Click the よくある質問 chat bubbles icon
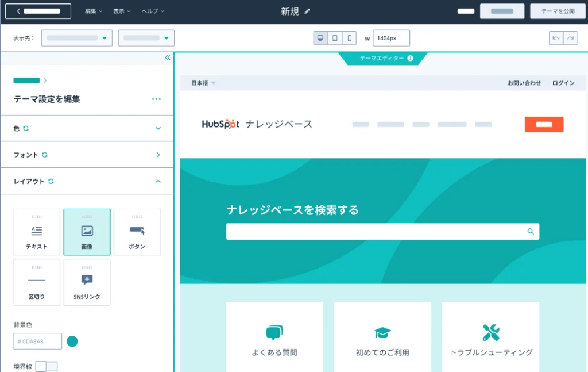This screenshot has width=588, height=372. pyautogui.click(x=274, y=332)
